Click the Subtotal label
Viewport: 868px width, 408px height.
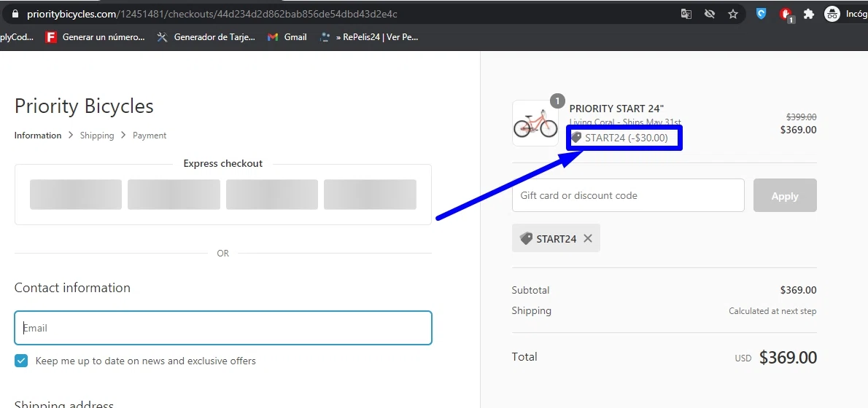[530, 290]
